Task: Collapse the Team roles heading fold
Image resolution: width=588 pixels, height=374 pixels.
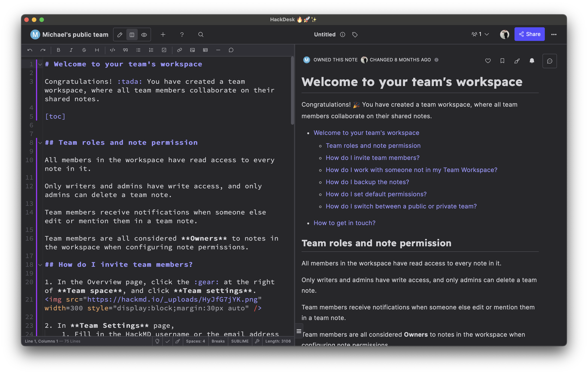Action: coord(40,143)
